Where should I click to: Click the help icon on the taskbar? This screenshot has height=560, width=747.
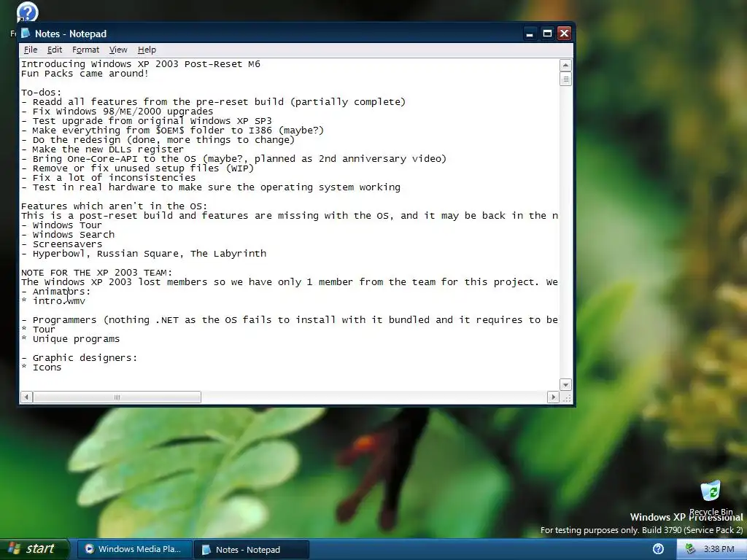pos(659,549)
